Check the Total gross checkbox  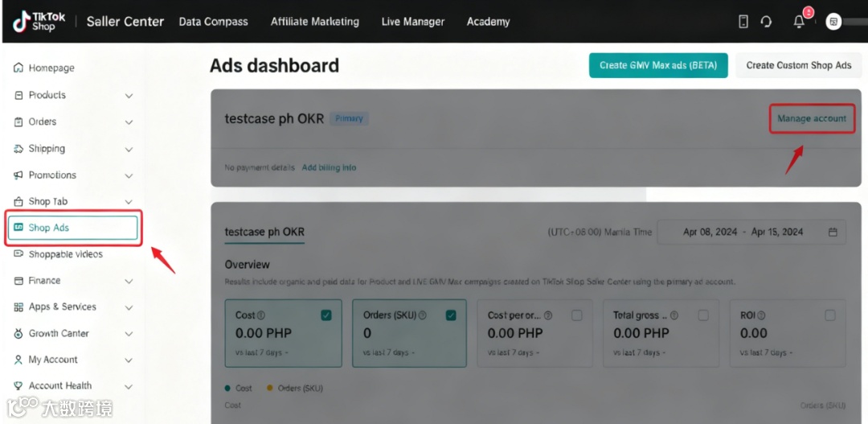[703, 315]
